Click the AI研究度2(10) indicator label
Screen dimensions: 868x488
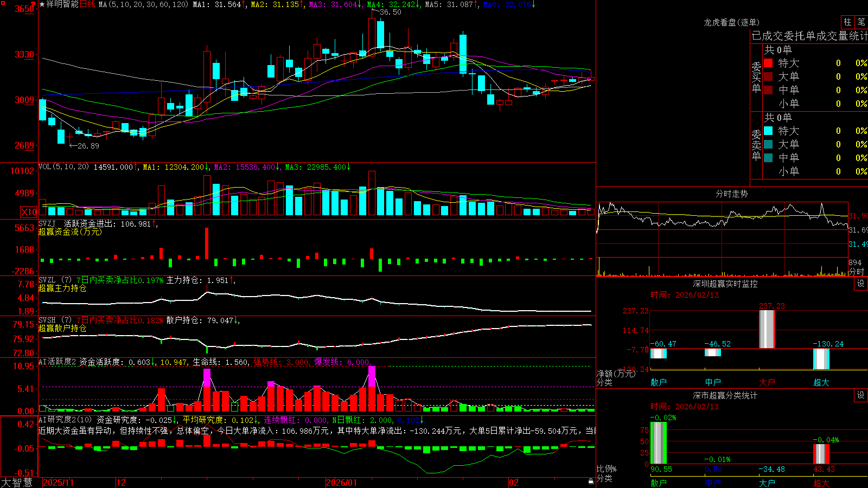(x=65, y=420)
